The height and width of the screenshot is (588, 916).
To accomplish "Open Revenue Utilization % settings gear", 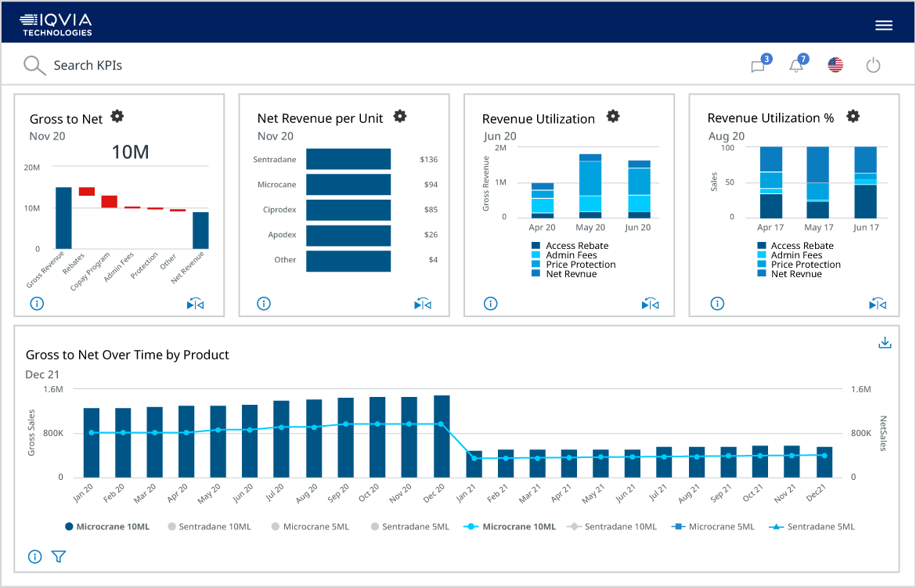I will point(853,117).
